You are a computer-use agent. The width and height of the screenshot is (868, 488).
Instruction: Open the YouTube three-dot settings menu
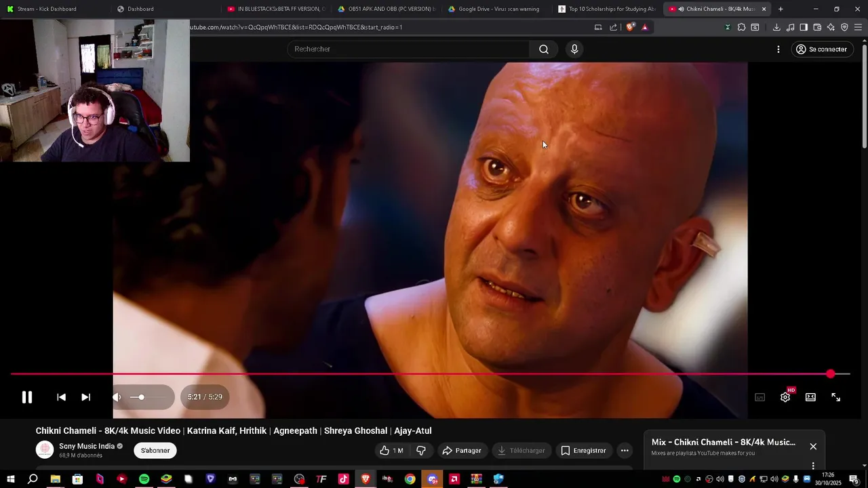tap(778, 49)
